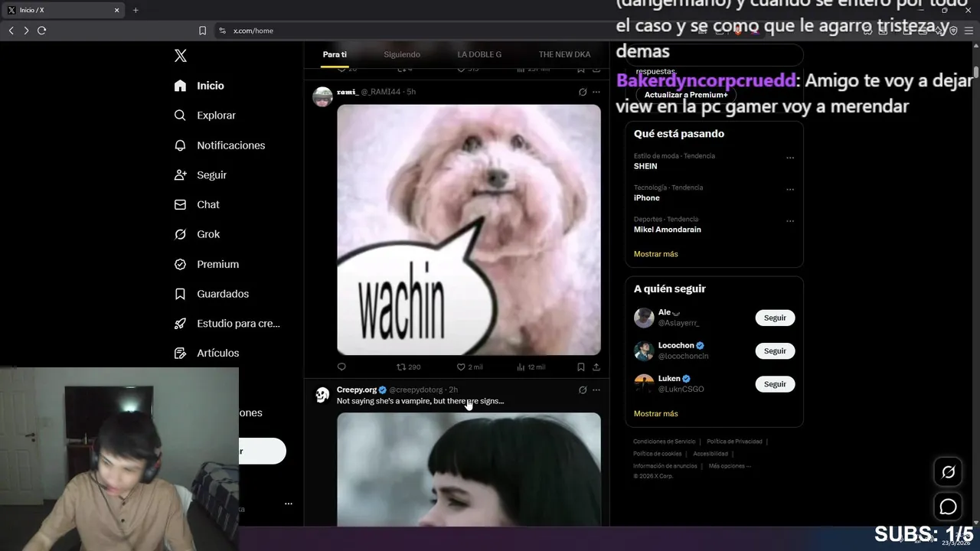The width and height of the screenshot is (980, 551).
Task: Close the Inicio / X tab
Action: point(116,10)
